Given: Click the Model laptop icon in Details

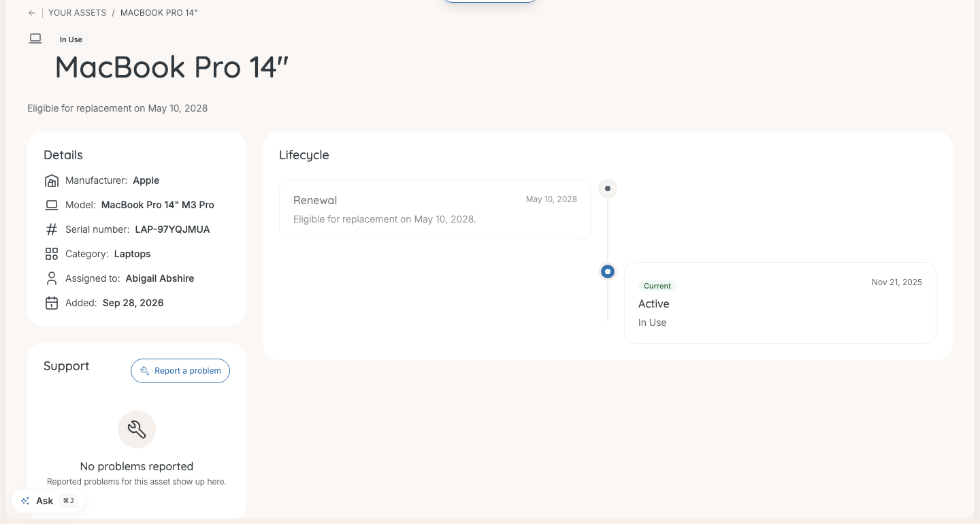Looking at the screenshot, I should click(52, 205).
